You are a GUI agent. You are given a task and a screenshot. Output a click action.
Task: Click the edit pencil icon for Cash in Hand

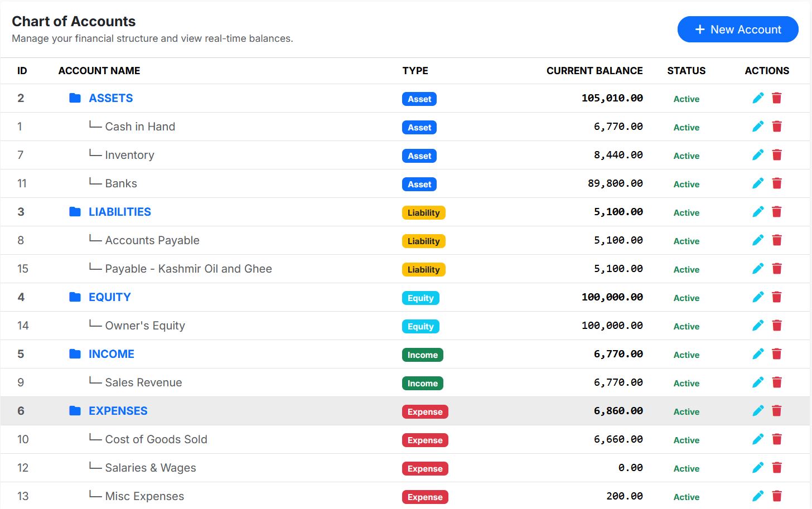pyautogui.click(x=758, y=126)
